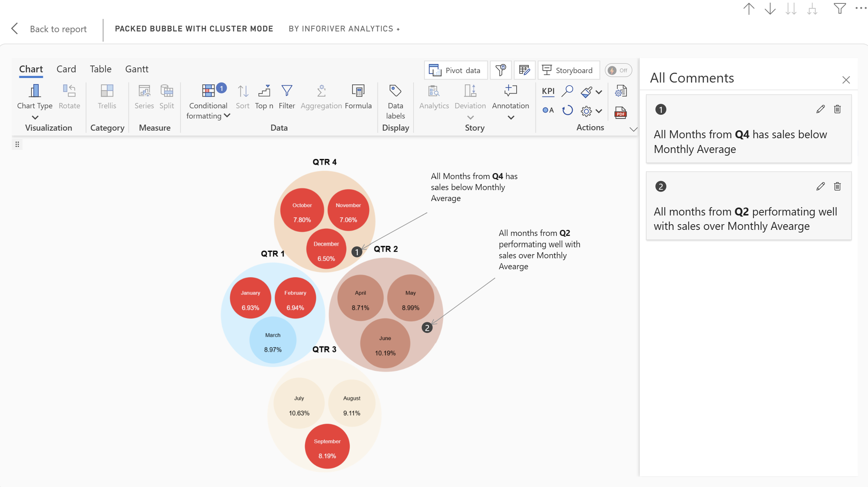Open the paint bucket formatting dropdown arrow
This screenshot has height=487, width=868.
point(599,92)
